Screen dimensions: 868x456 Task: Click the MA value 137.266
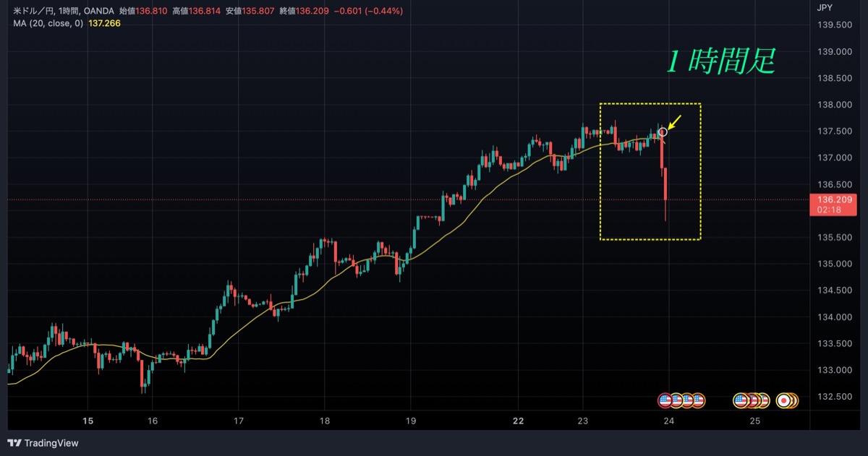pos(104,23)
